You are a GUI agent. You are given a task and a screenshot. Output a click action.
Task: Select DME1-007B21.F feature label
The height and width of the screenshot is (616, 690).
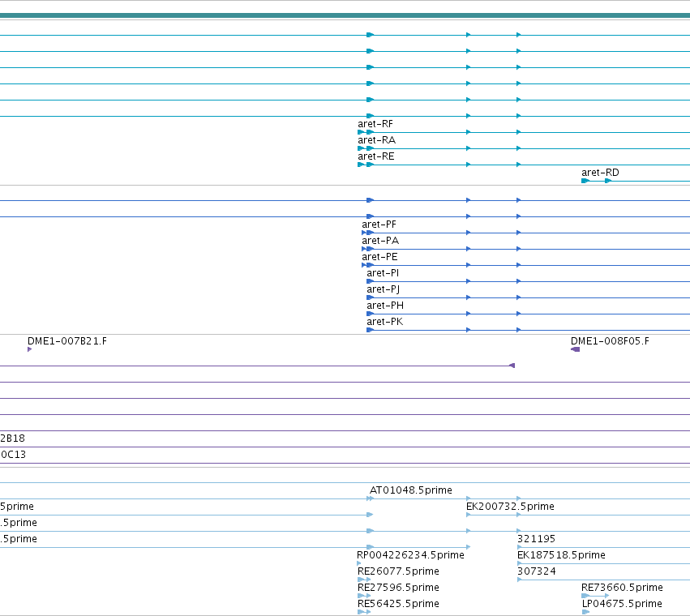tap(66, 341)
